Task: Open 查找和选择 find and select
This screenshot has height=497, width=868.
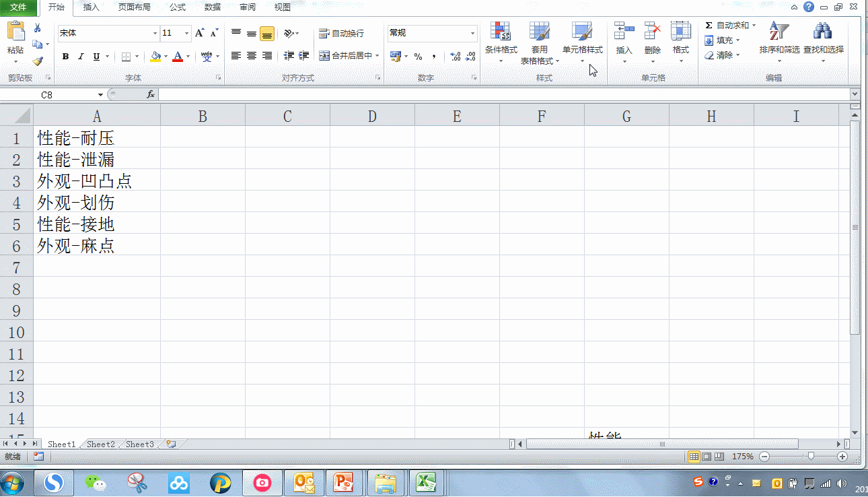Action: 824,42
